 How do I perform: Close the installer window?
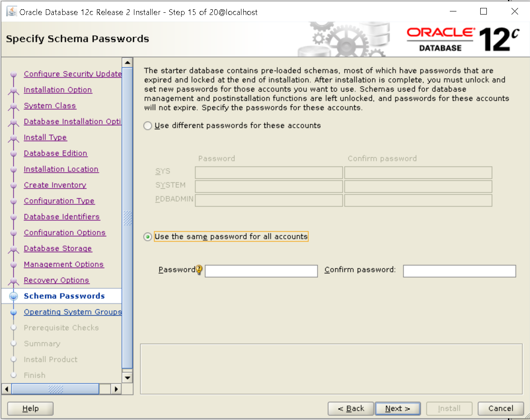tap(514, 12)
